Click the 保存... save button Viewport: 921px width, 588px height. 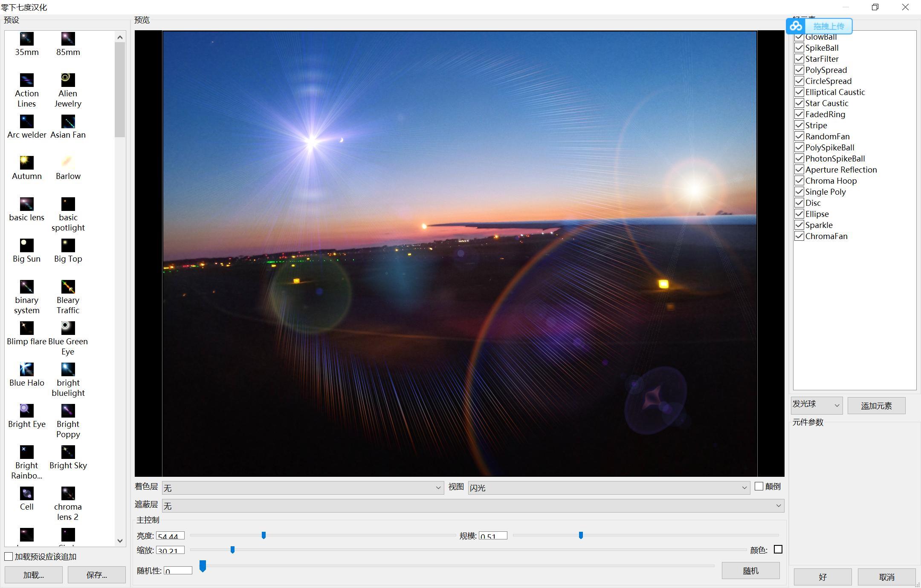pos(97,575)
